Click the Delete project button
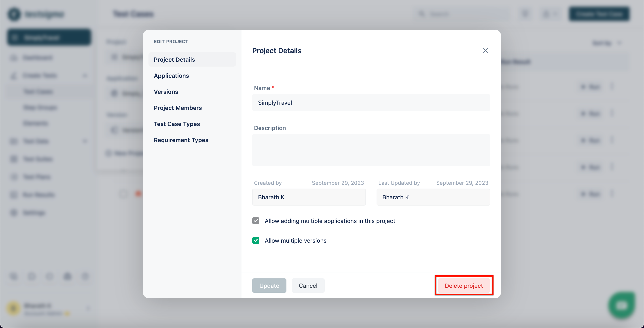The height and width of the screenshot is (328, 644). pyautogui.click(x=464, y=285)
